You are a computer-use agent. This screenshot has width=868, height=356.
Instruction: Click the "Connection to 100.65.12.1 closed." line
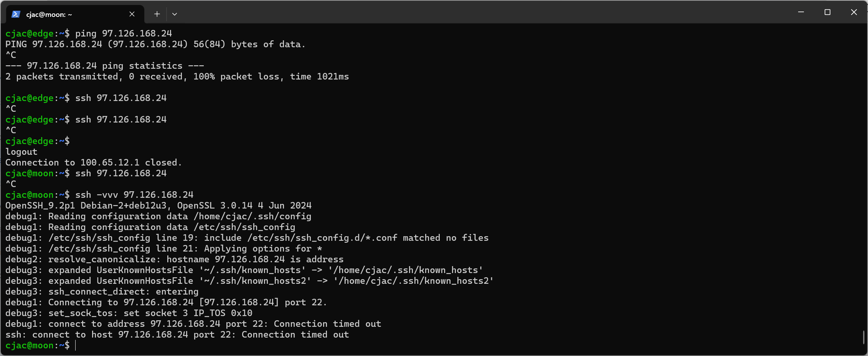pos(93,162)
